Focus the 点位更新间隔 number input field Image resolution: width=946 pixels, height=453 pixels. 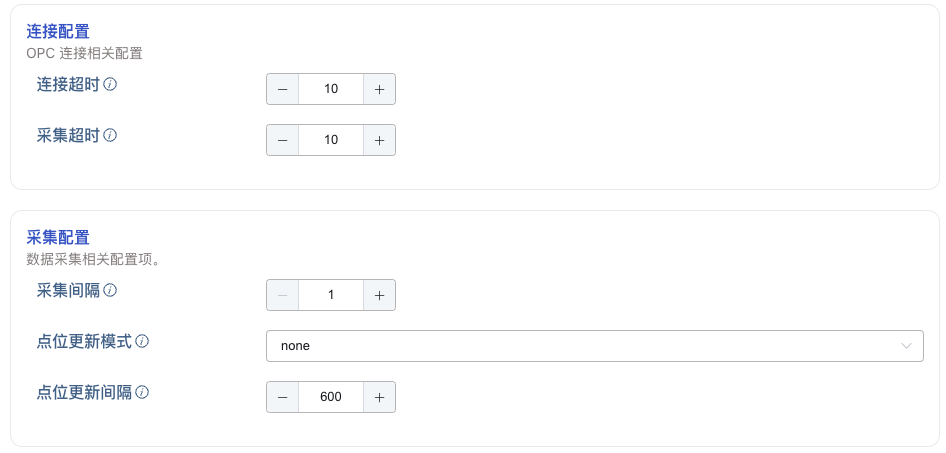331,397
